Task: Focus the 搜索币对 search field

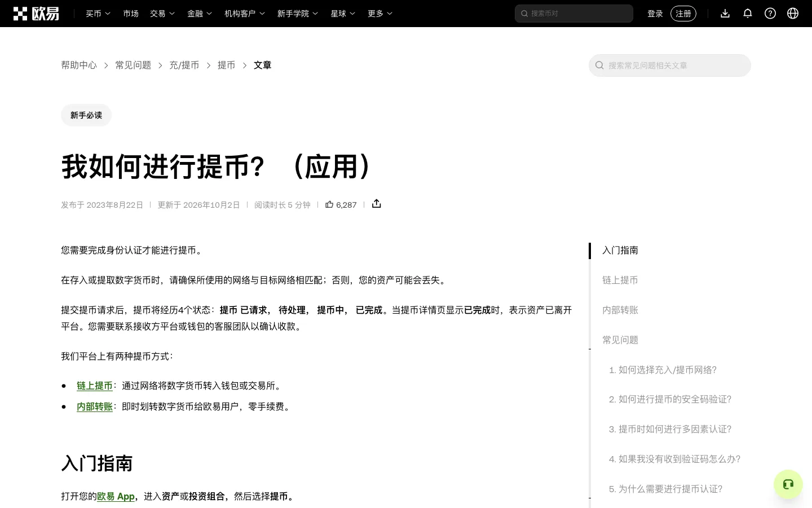Action: click(x=574, y=14)
